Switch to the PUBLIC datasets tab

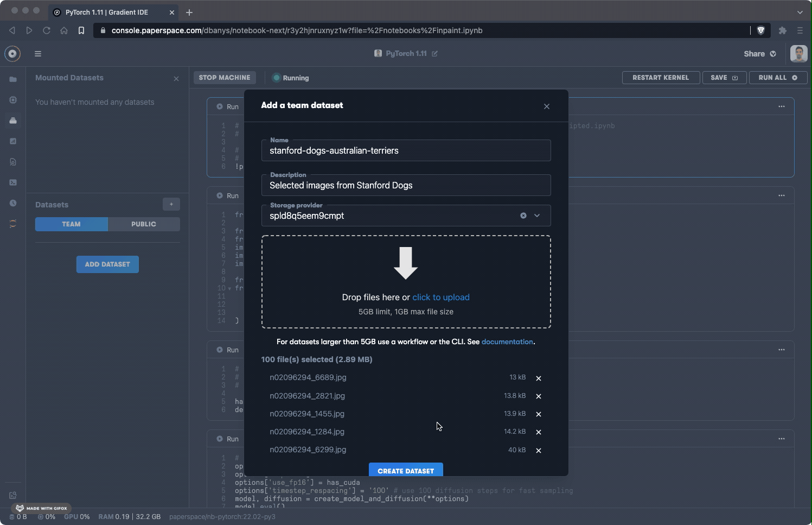click(144, 224)
